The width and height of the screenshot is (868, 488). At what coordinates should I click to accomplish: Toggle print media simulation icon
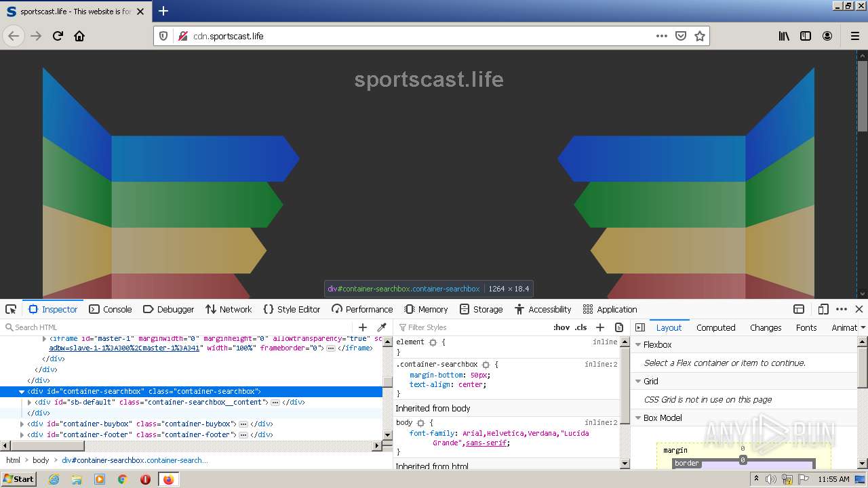[x=619, y=327]
